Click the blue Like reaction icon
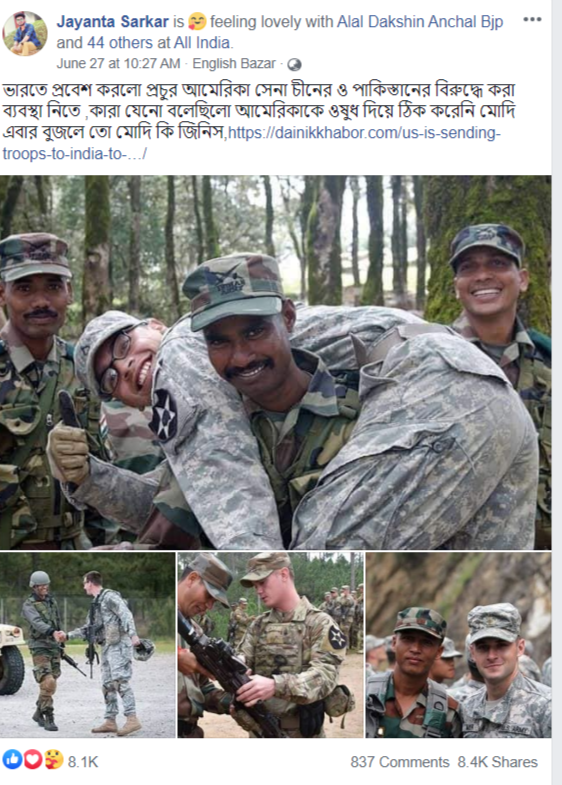 pyautogui.click(x=12, y=760)
